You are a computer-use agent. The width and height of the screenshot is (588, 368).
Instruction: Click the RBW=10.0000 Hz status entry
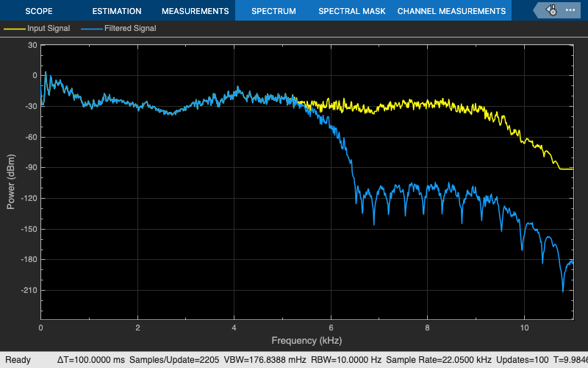(346, 360)
